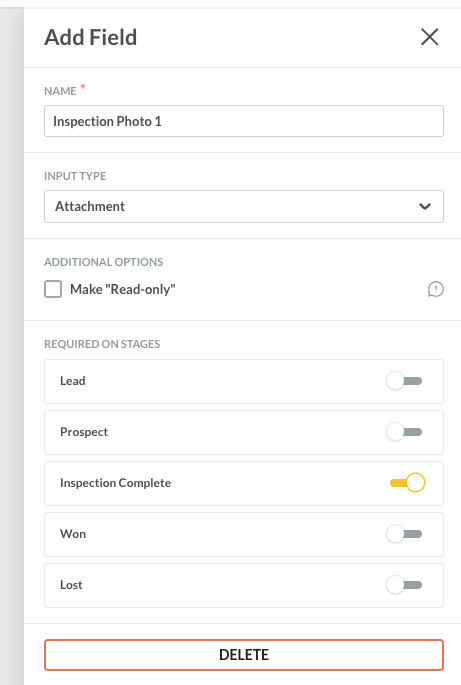Screen dimensions: 461x685
Task: Toggle the Lead stage required switch
Action: [x=404, y=381]
